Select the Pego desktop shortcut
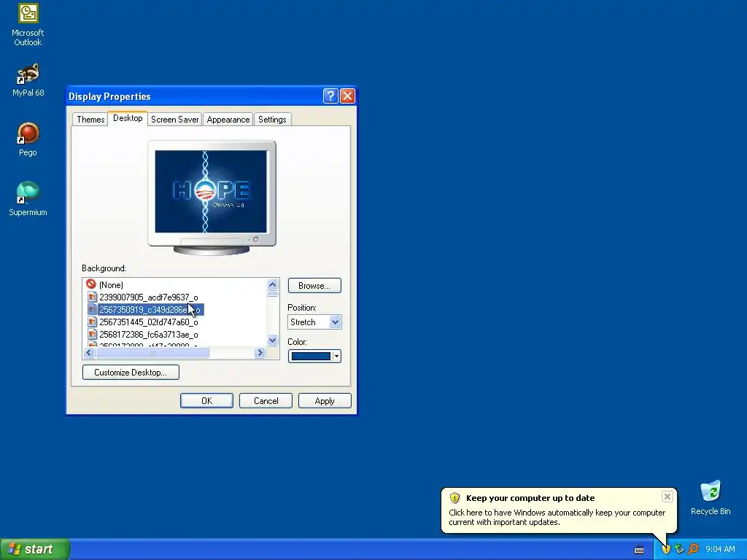747x560 pixels. (28, 139)
